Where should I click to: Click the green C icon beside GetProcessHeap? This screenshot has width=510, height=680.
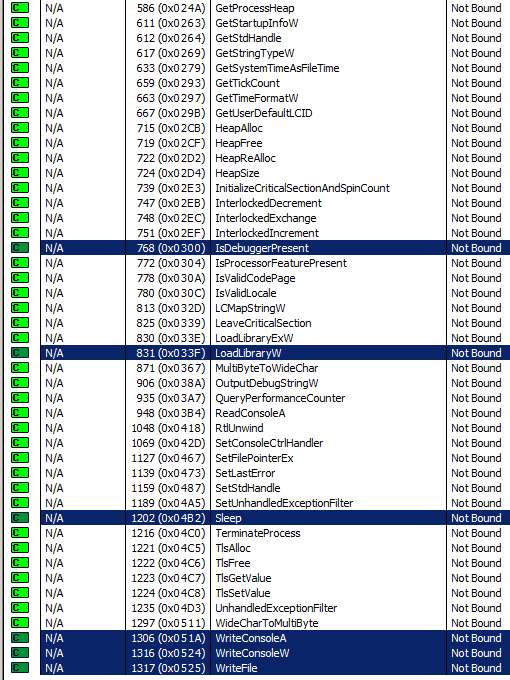pos(20,8)
